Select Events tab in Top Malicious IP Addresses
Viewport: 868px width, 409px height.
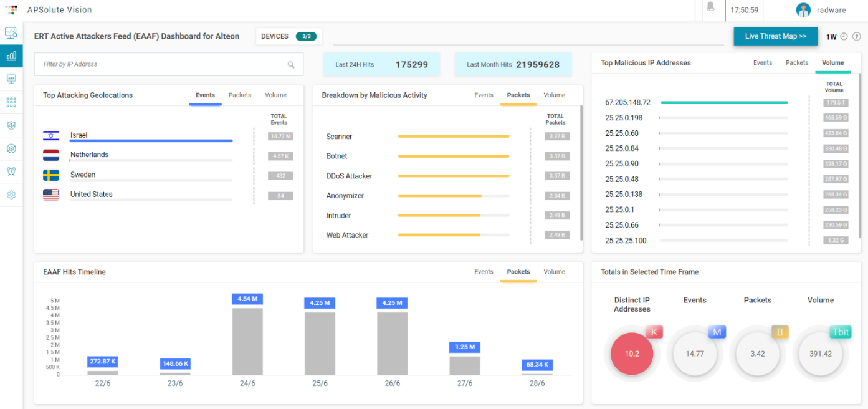point(763,63)
